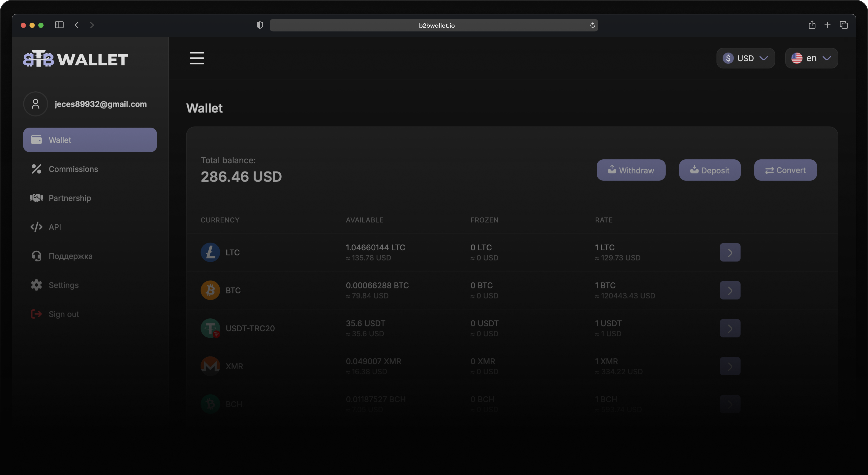Open the API sidebar section
Screen dimensions: 868x475
pos(55,227)
